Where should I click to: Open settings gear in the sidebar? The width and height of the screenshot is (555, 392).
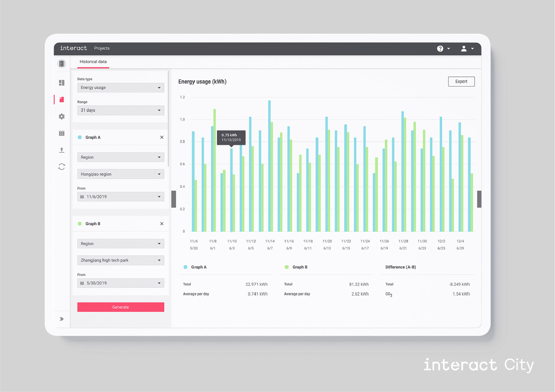(x=62, y=116)
